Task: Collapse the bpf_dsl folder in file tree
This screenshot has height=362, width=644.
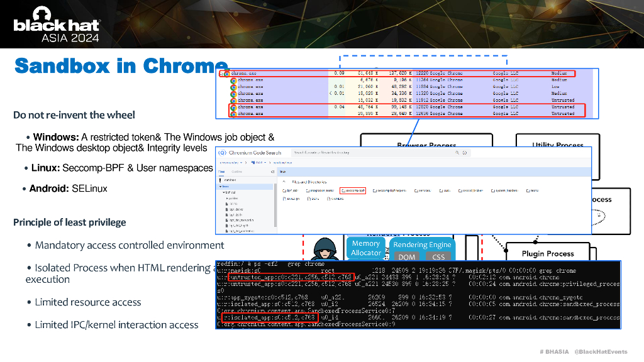Action: 224,192
